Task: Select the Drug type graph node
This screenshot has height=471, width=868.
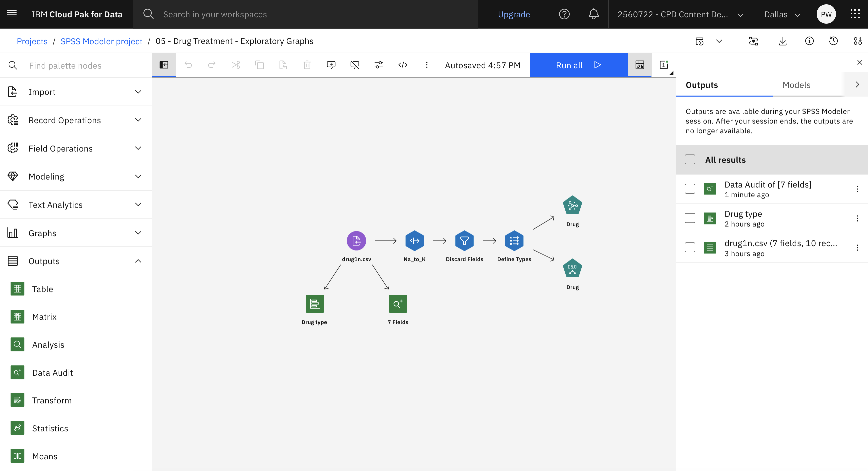Action: [x=315, y=304]
